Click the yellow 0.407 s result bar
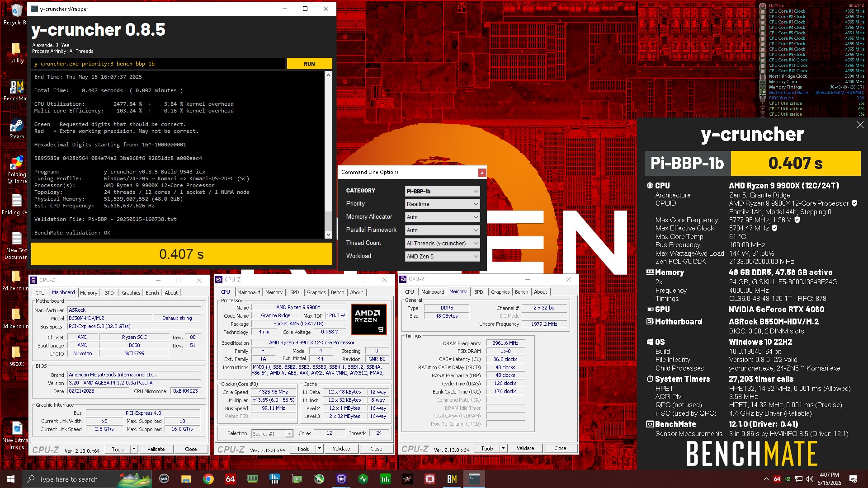The height and width of the screenshot is (488, 868). pos(182,254)
